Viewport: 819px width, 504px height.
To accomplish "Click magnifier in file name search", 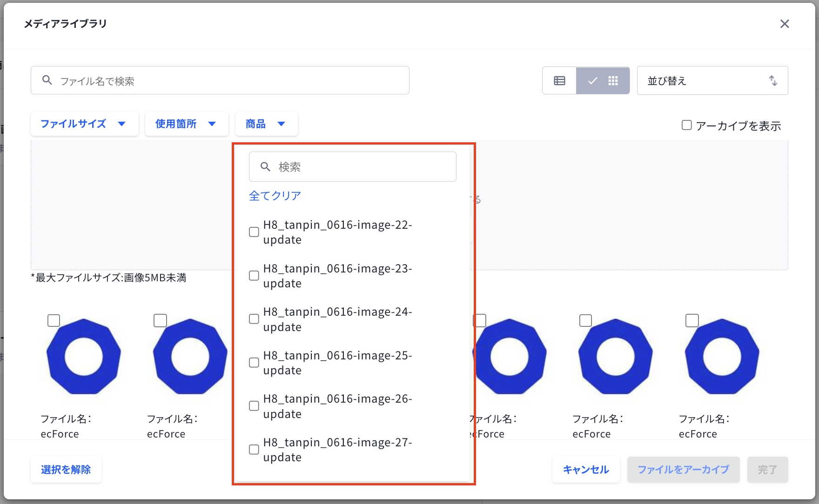I will coord(47,80).
